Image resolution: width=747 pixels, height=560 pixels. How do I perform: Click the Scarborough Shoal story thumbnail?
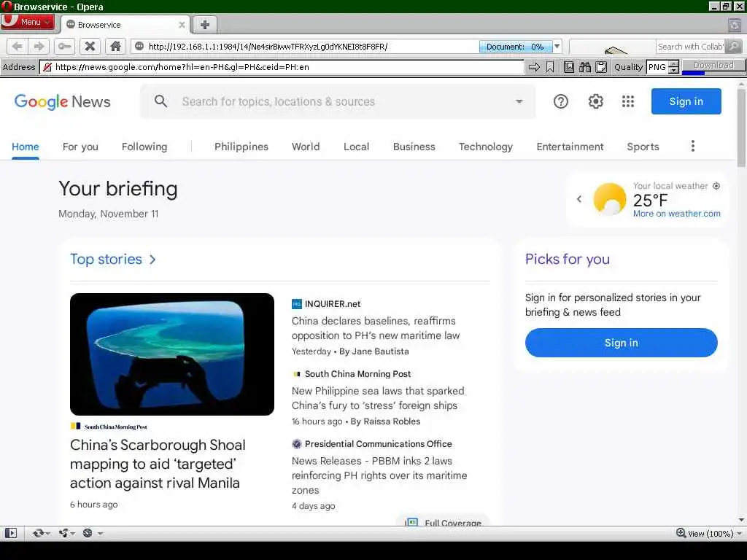[x=172, y=354]
